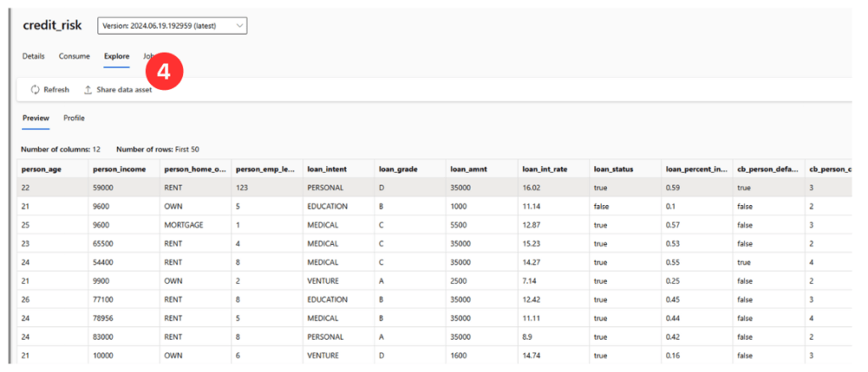Click the loan_int_rate column header
The image size is (868, 372).
tap(544, 169)
